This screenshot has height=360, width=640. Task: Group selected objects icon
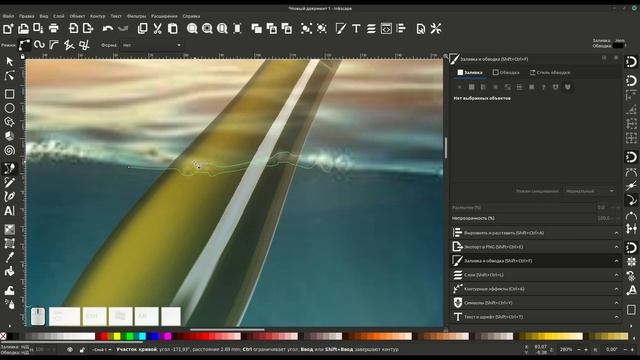tap(306, 29)
